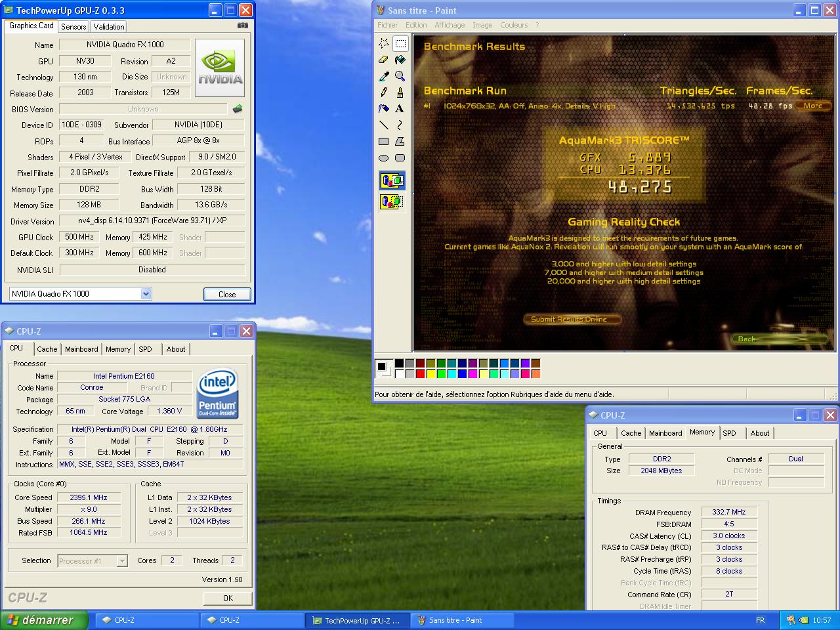Click the foreground/background color indicator box in Paint
840x630 pixels.
(x=383, y=368)
